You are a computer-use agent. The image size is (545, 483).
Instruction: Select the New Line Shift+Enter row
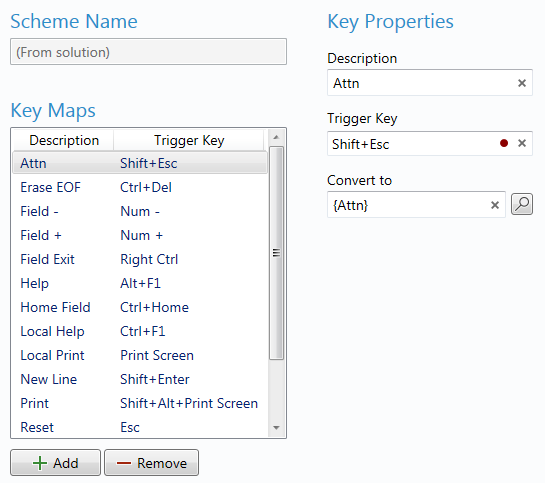[140, 379]
